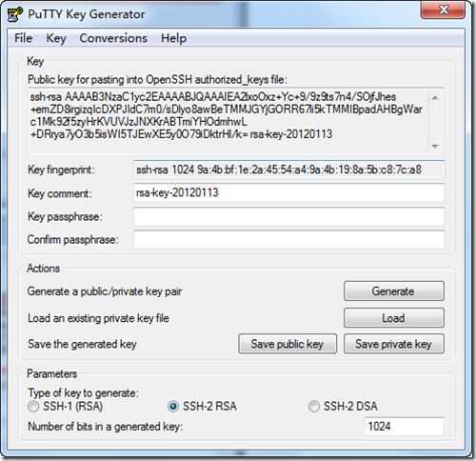Screen dimensions: 476x461
Task: Open the Conversions menu
Action: tap(113, 38)
